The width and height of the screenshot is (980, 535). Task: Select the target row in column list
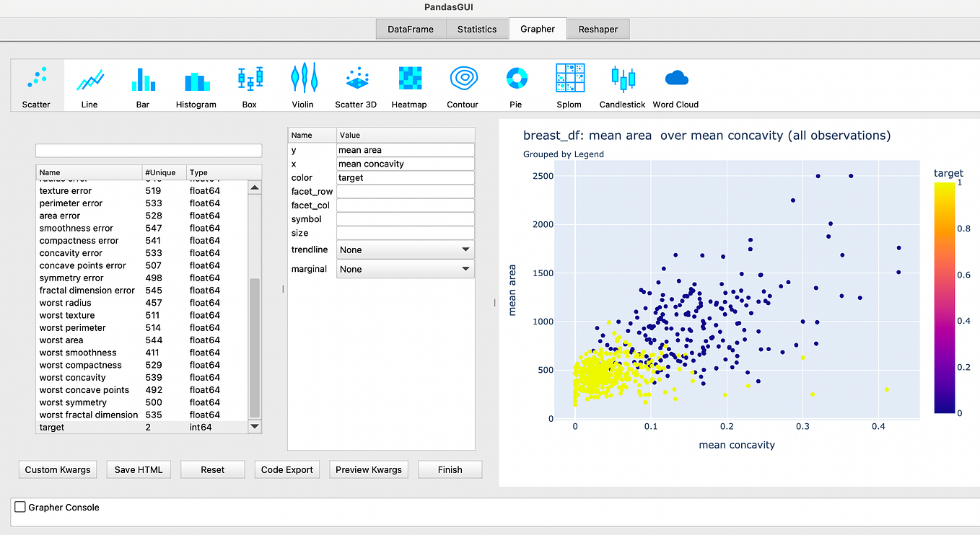pos(87,427)
